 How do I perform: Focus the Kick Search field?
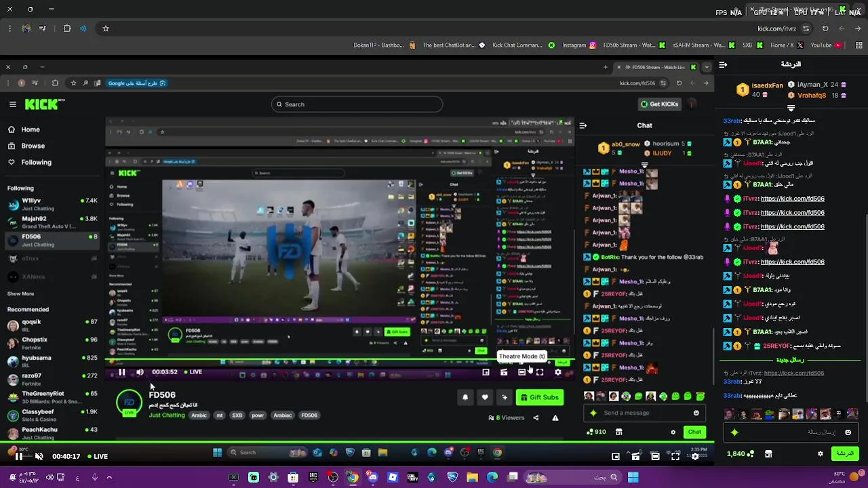[357, 104]
